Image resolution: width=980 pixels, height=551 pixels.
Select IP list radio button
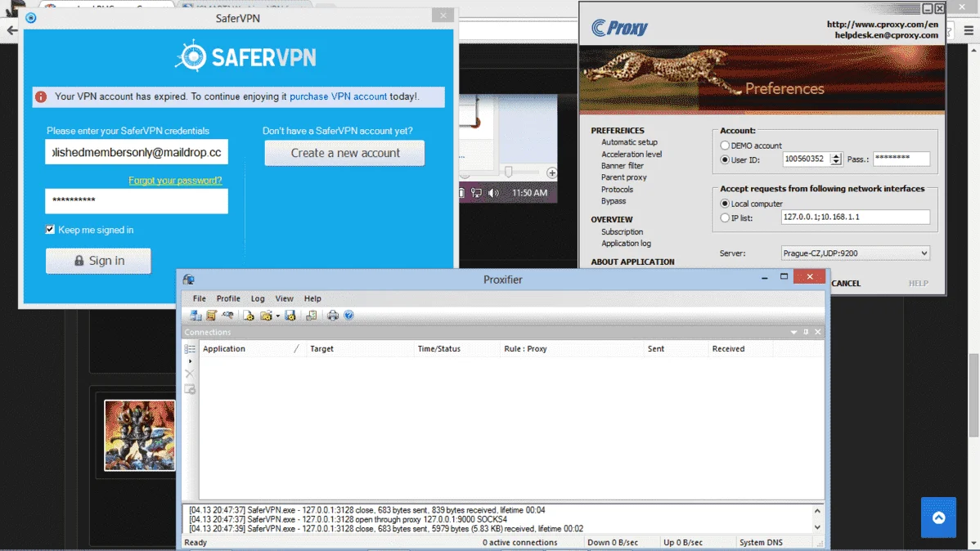pos(725,218)
